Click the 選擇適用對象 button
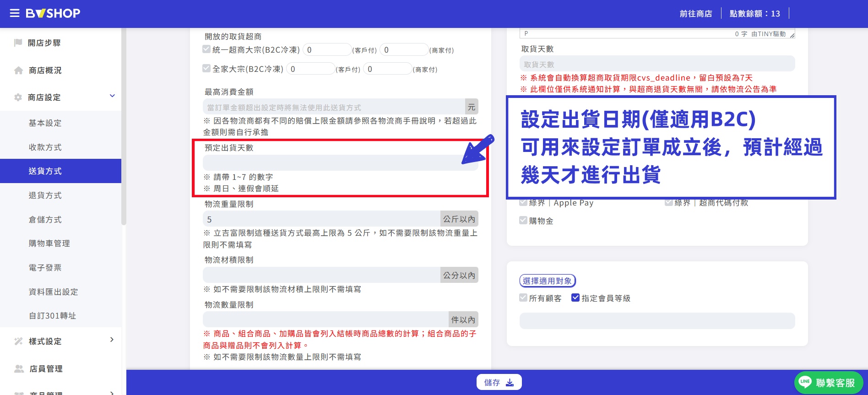Viewport: 868px width, 395px height. tap(548, 281)
